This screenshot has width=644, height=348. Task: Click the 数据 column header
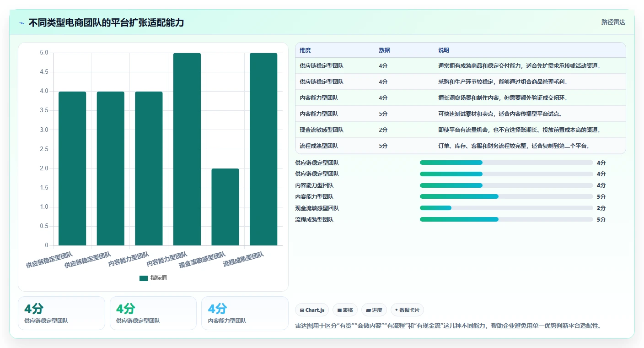[384, 50]
